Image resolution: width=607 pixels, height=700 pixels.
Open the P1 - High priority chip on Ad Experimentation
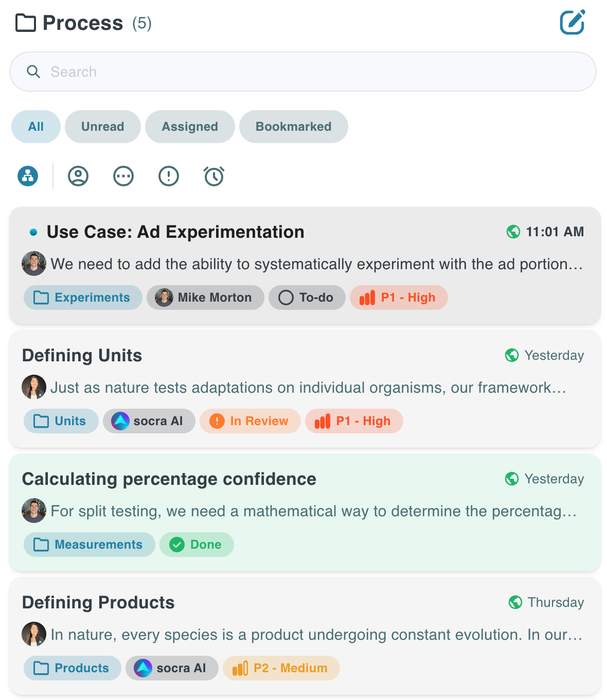pyautogui.click(x=399, y=297)
